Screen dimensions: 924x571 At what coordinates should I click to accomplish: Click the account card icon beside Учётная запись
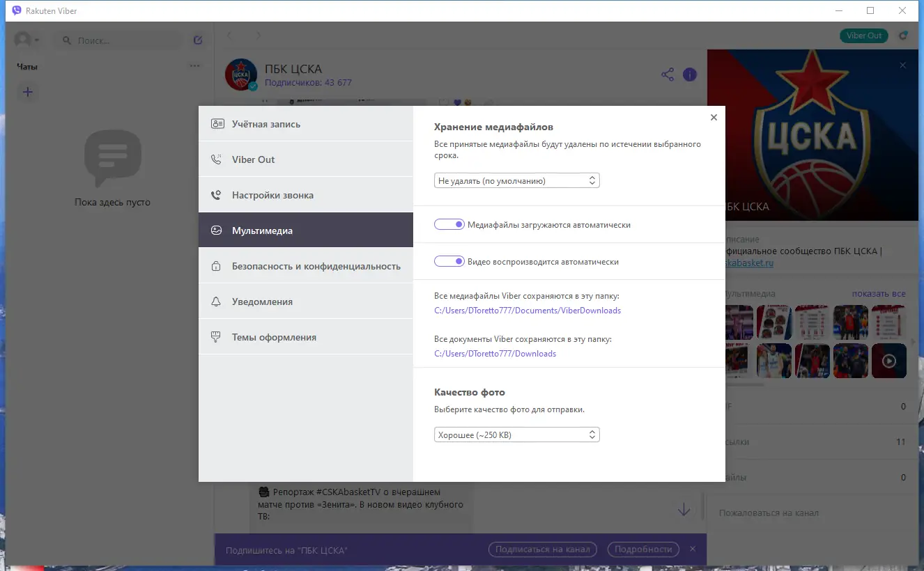(217, 124)
